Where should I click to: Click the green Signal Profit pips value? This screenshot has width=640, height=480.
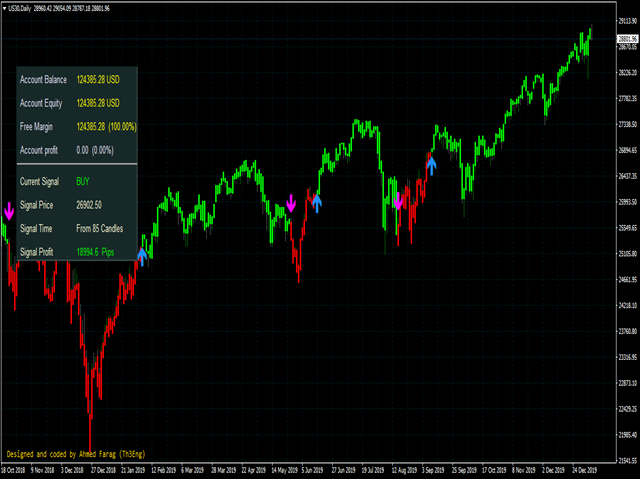pyautogui.click(x=98, y=253)
